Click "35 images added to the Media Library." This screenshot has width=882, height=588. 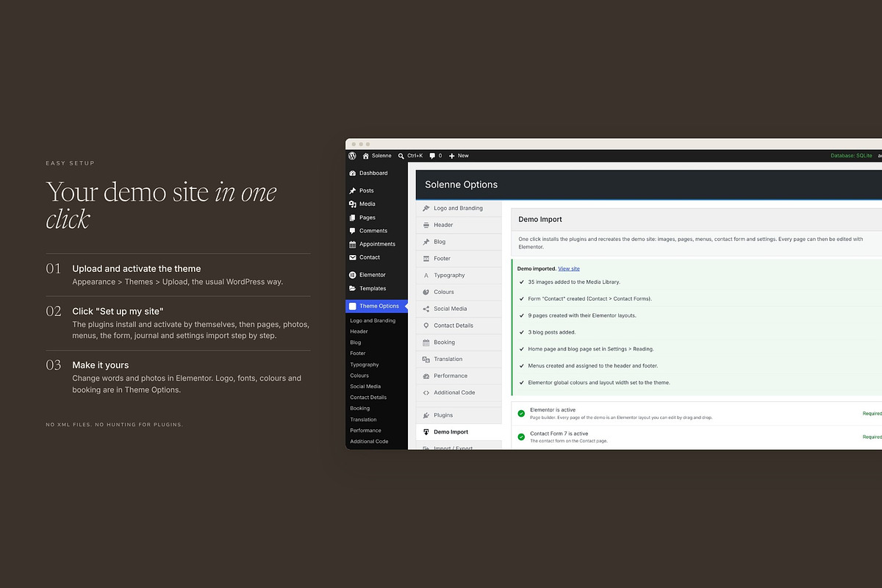pyautogui.click(x=574, y=282)
